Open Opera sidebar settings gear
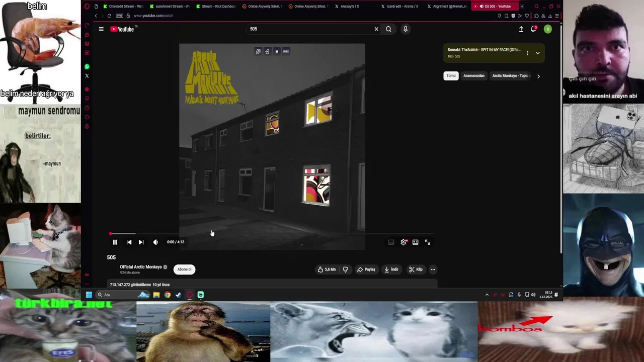The image size is (644, 362). [87, 127]
